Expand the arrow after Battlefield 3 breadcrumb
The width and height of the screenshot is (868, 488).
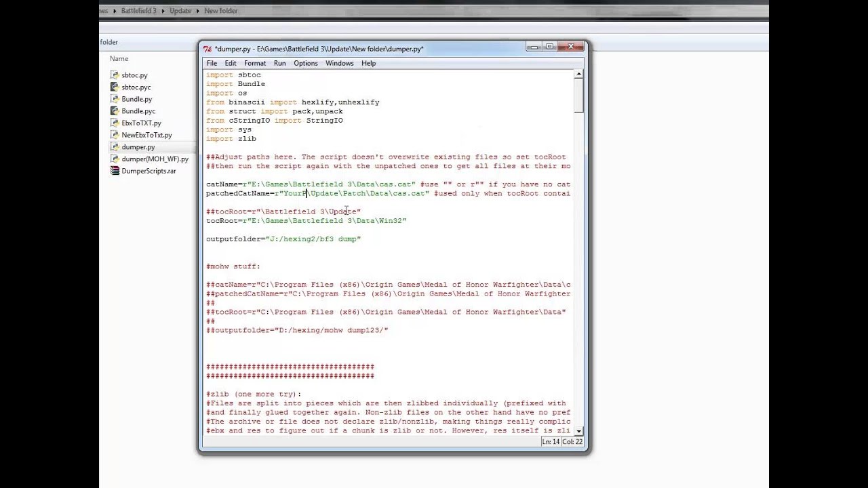[163, 11]
